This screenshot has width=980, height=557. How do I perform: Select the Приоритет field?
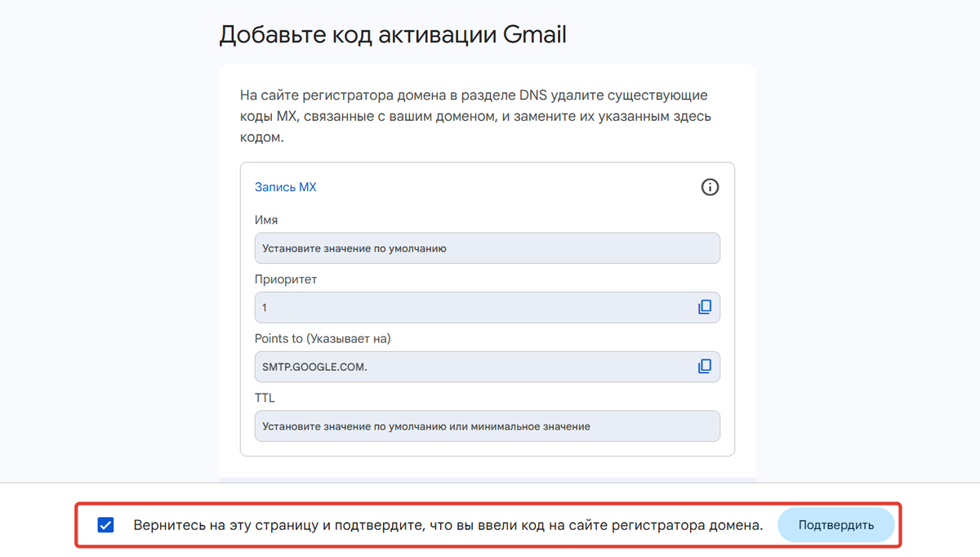pos(488,307)
